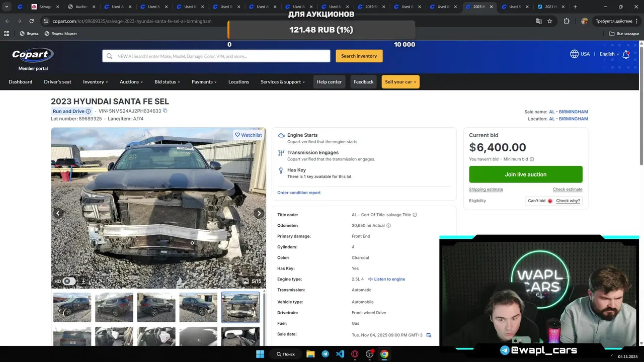Open the notifications bell
This screenshot has height=362, width=644.
[626, 54]
